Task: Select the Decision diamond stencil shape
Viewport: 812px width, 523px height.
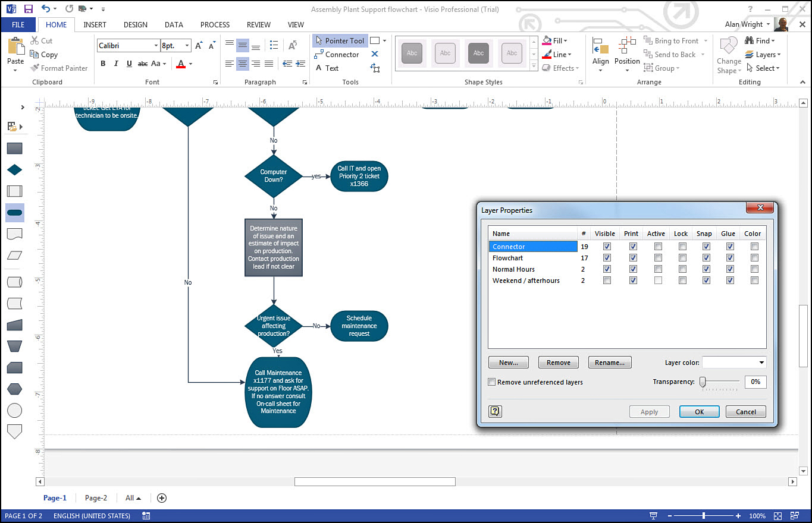Action: coord(15,170)
